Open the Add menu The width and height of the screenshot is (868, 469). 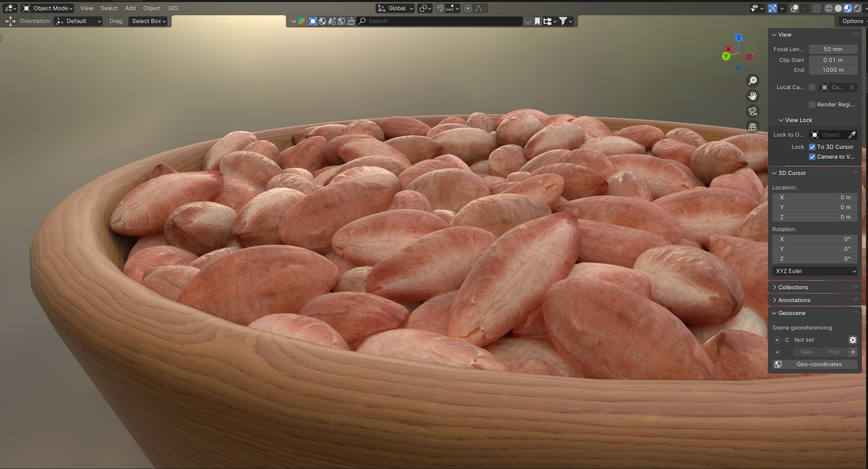pos(130,8)
